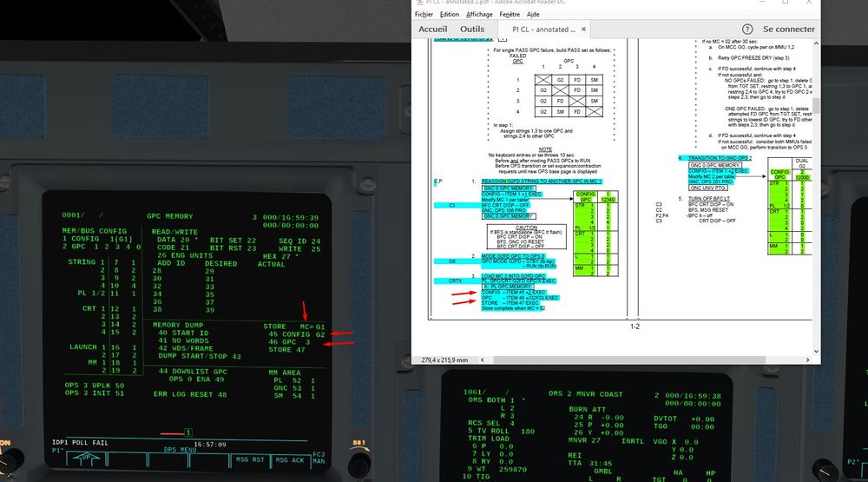Click the 'DPS MENU' label
The width and height of the screenshot is (868, 482).
[x=180, y=450]
